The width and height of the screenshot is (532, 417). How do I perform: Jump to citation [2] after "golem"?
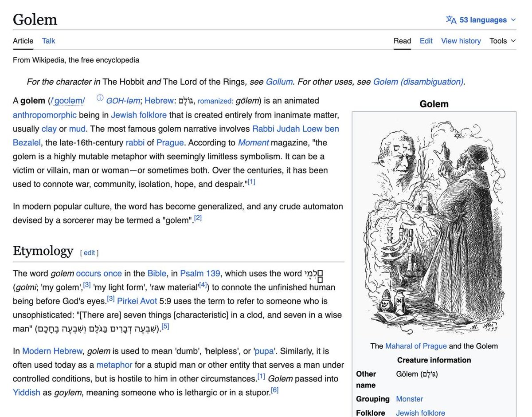tap(198, 218)
